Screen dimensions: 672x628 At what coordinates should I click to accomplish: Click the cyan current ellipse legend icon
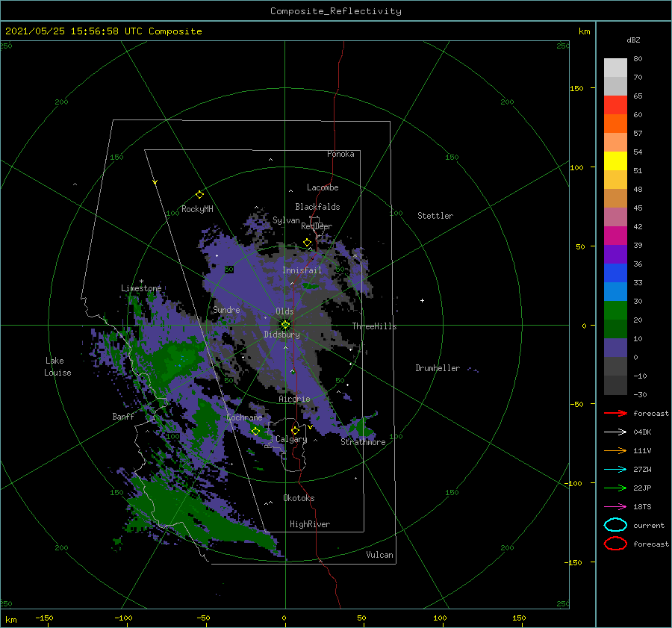[x=615, y=525]
